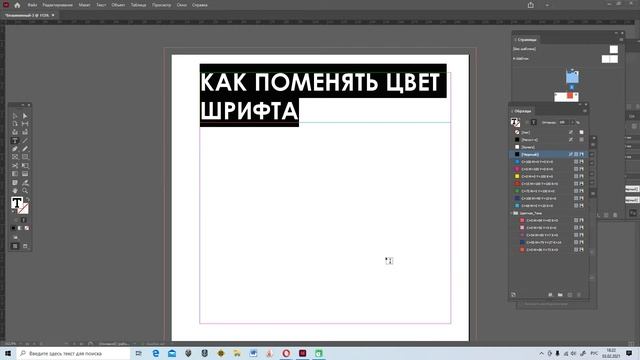Open the Pages panel menu

pyautogui.click(x=621, y=40)
